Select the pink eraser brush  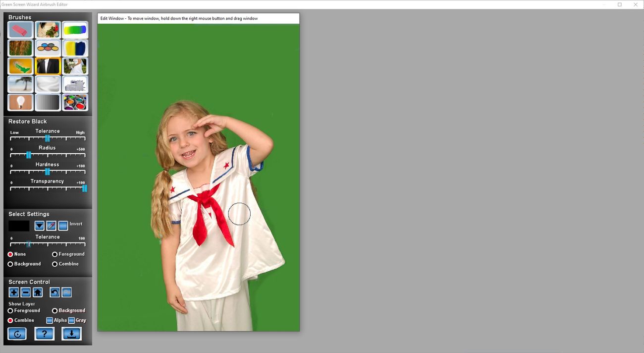tap(21, 30)
